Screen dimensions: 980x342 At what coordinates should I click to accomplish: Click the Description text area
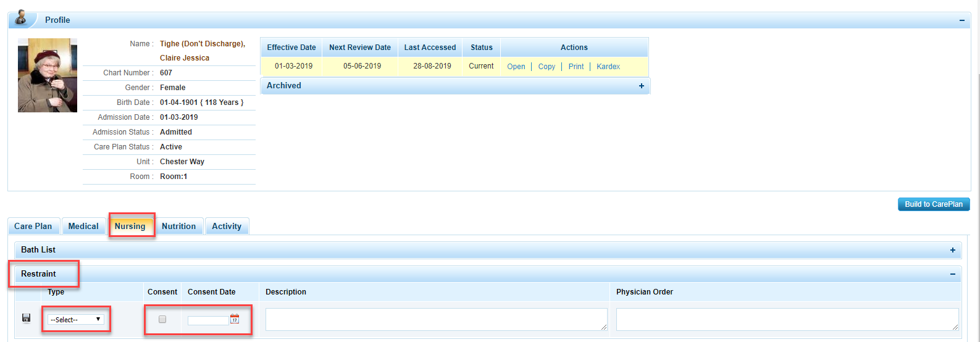coord(436,319)
